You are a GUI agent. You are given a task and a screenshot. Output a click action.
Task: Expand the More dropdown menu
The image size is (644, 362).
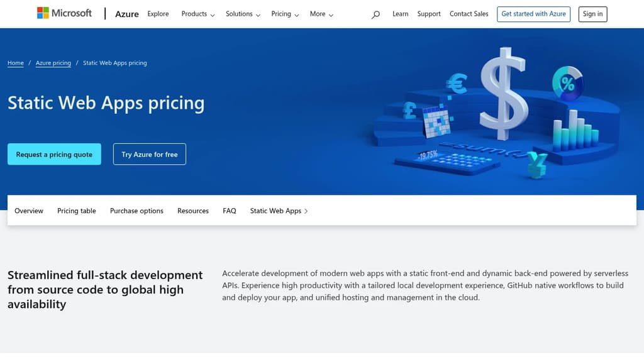(321, 14)
